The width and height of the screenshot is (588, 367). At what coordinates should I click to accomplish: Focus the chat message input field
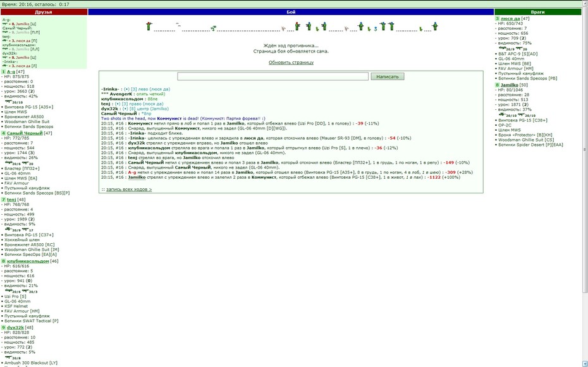pyautogui.click(x=273, y=76)
